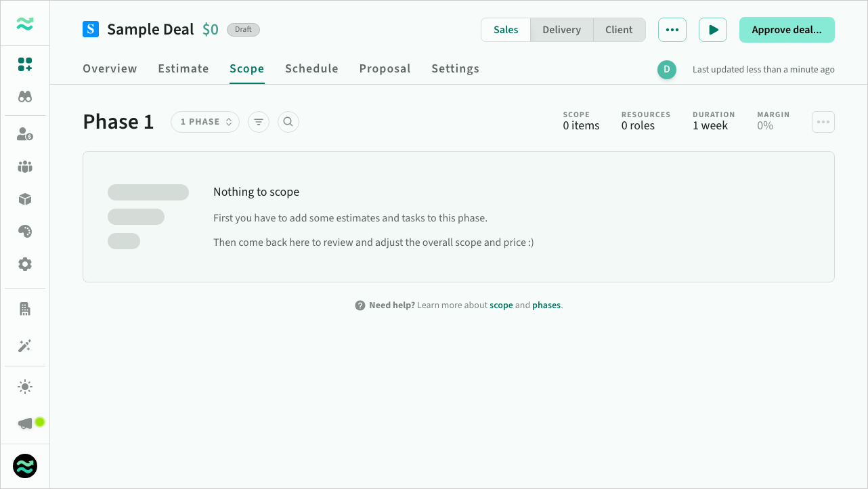Open the deal's three-dot menu beside the play button
This screenshot has width=868, height=489.
[x=672, y=30]
